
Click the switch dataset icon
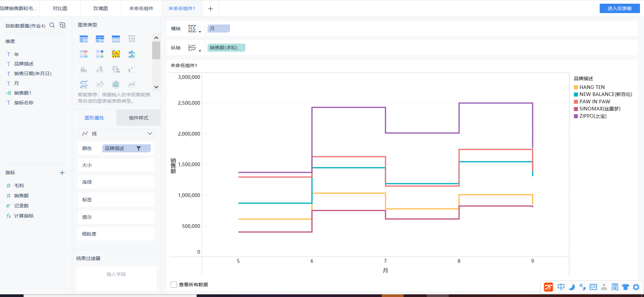click(63, 25)
